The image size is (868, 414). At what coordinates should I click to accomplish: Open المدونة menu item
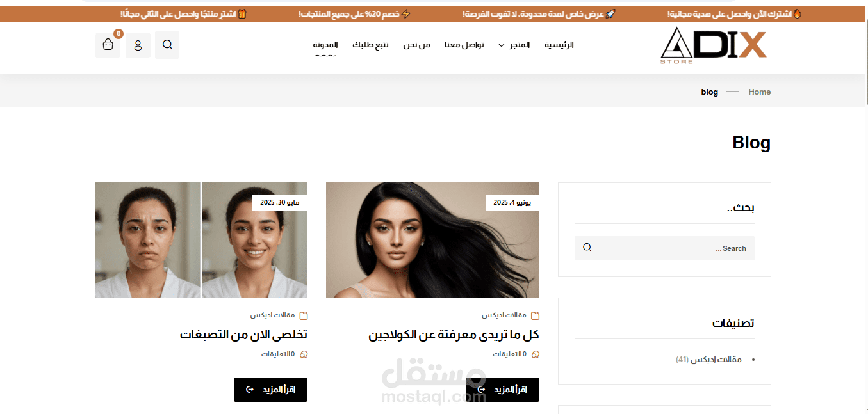tap(325, 45)
